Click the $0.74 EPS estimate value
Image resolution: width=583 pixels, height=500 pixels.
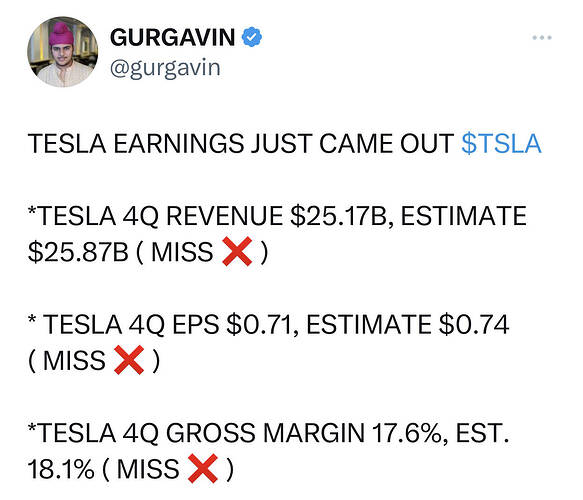tap(474, 325)
